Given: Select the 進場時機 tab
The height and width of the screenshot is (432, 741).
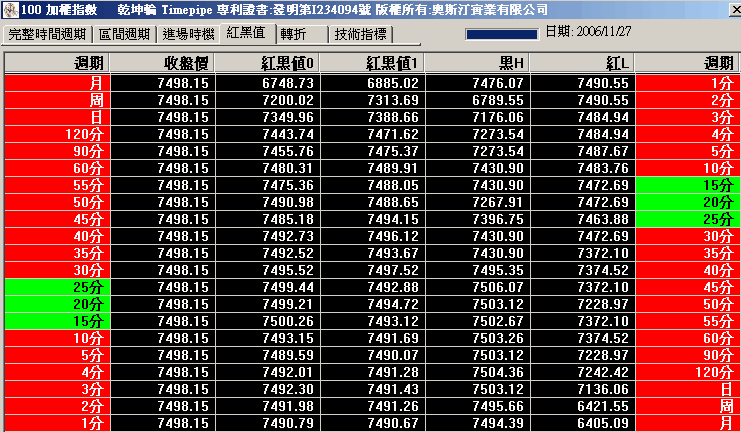Looking at the screenshot, I should point(188,34).
